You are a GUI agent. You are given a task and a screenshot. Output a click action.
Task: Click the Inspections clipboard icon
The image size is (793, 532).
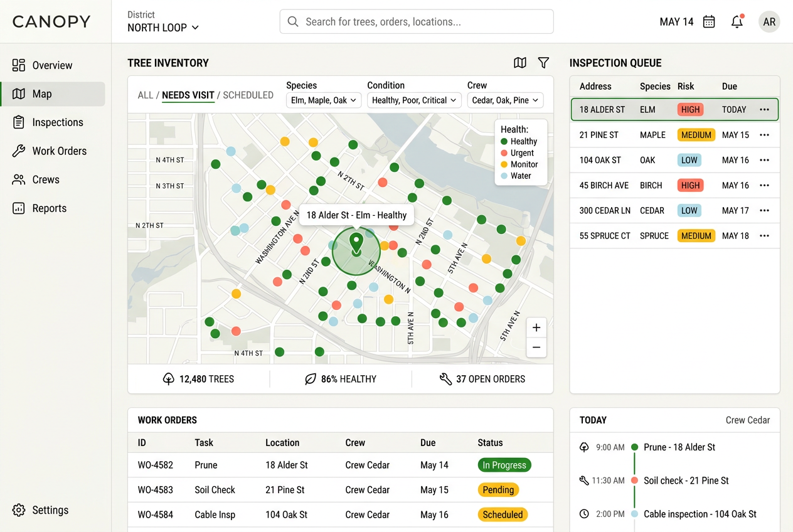click(19, 122)
